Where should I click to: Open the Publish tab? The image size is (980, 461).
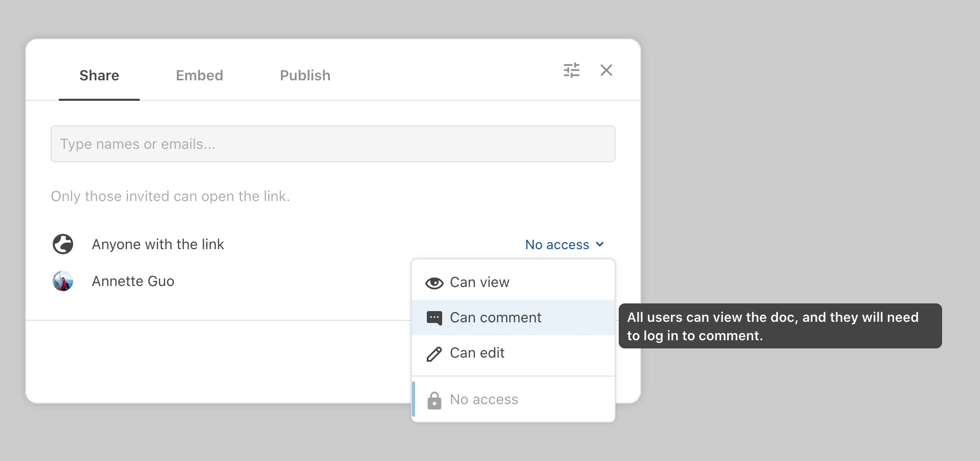[x=305, y=76]
